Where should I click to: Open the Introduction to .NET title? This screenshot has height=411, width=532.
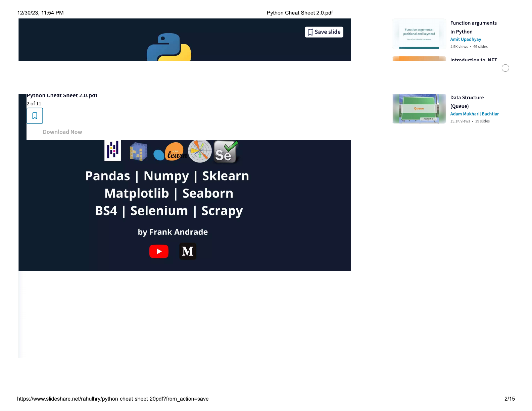[x=474, y=59]
